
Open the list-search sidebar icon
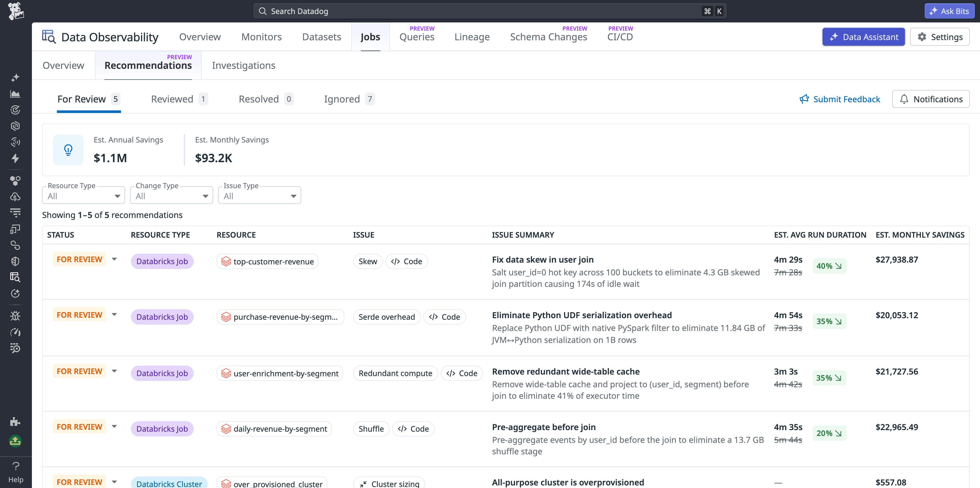pyautogui.click(x=15, y=348)
